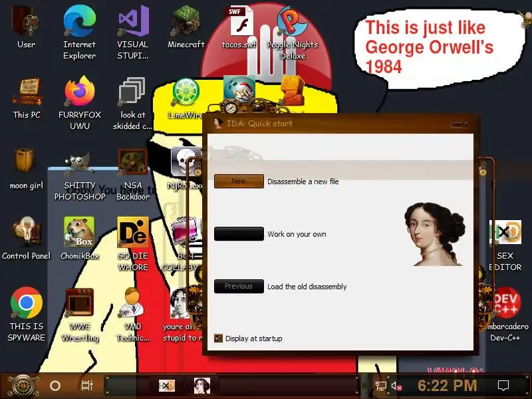Screen dimensions: 532x399
Task: Launch THIS IS SPYWARE Chrome icon
Action: [27, 314]
